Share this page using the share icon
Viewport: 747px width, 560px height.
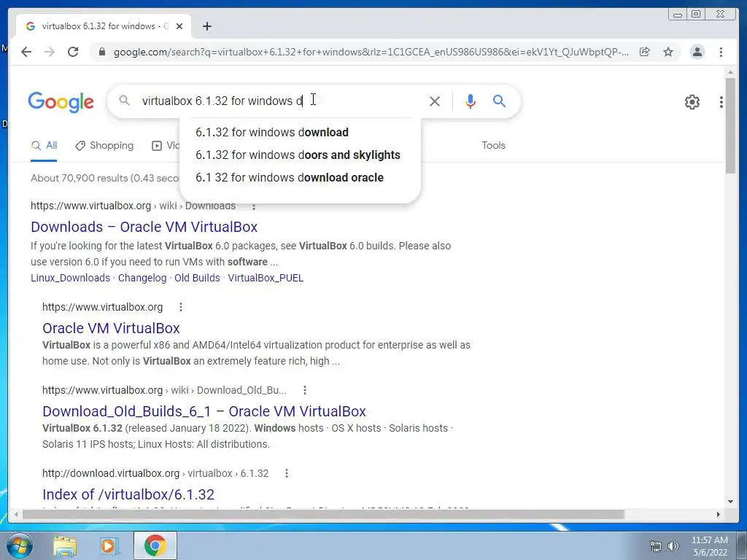pos(645,52)
